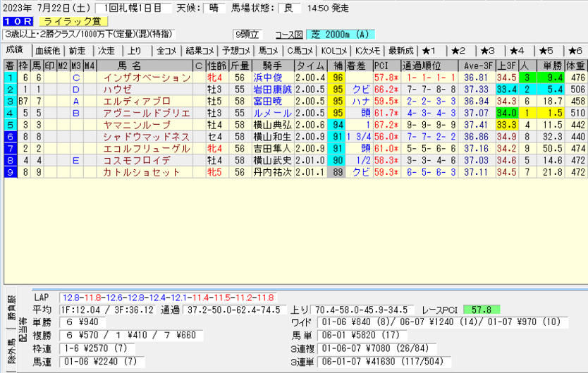Open the 最新成 tab
Screen dimensions: 588x373
(400, 51)
